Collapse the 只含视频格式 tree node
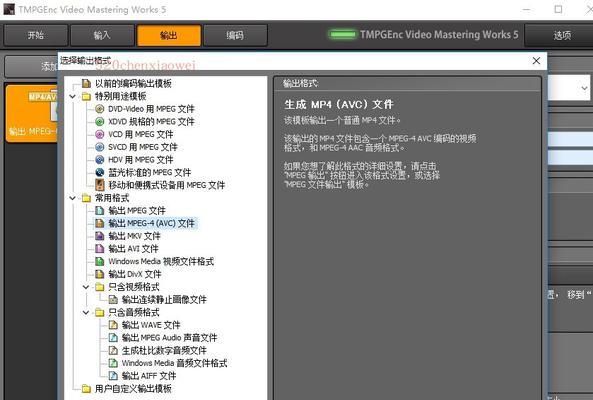The width and height of the screenshot is (593, 400). pyautogui.click(x=86, y=287)
